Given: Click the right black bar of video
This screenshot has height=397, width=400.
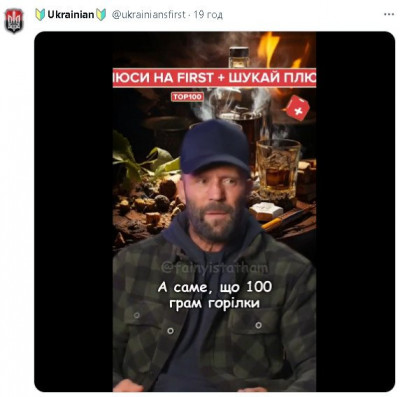Looking at the screenshot, I should (x=355, y=212).
